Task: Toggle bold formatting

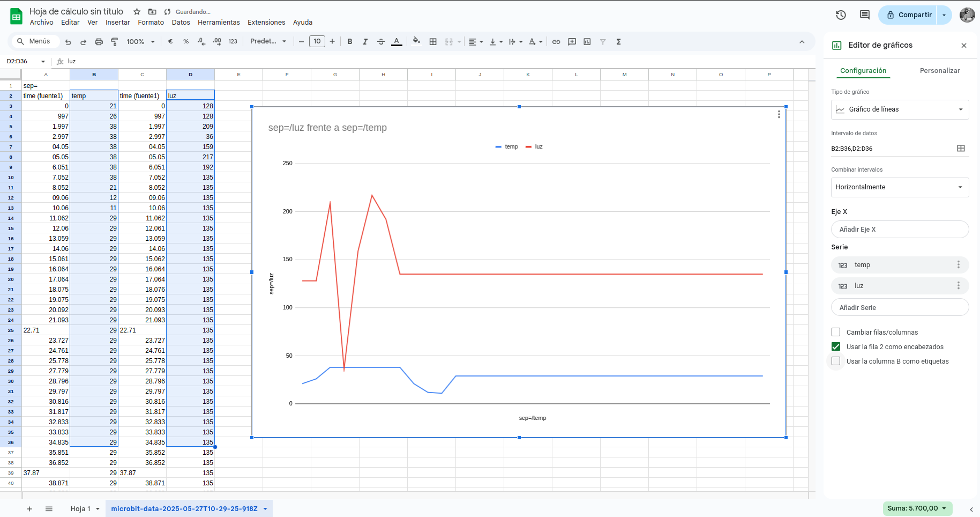Action: pos(350,42)
